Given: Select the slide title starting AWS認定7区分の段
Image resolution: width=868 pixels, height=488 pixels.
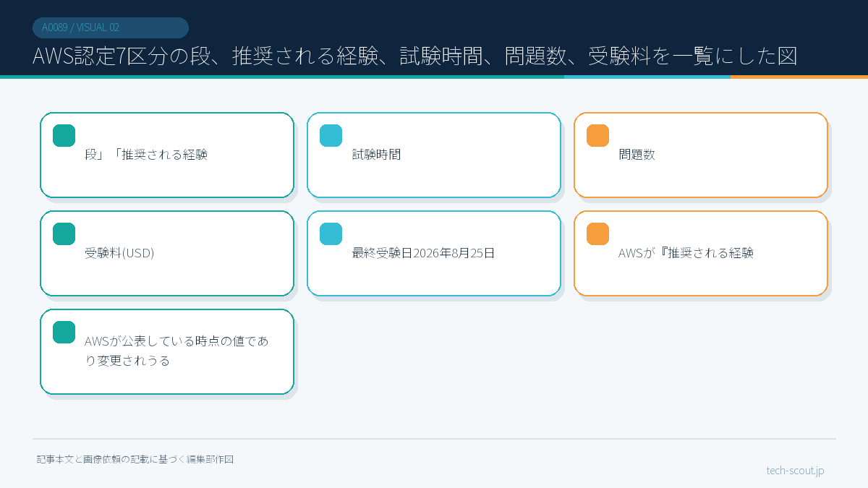Looking at the screenshot, I should pos(415,56).
